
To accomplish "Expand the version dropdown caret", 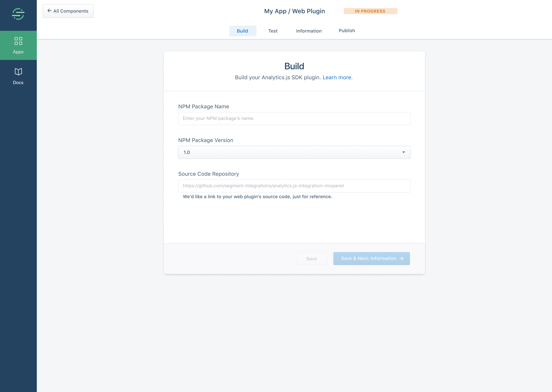I will [403, 152].
